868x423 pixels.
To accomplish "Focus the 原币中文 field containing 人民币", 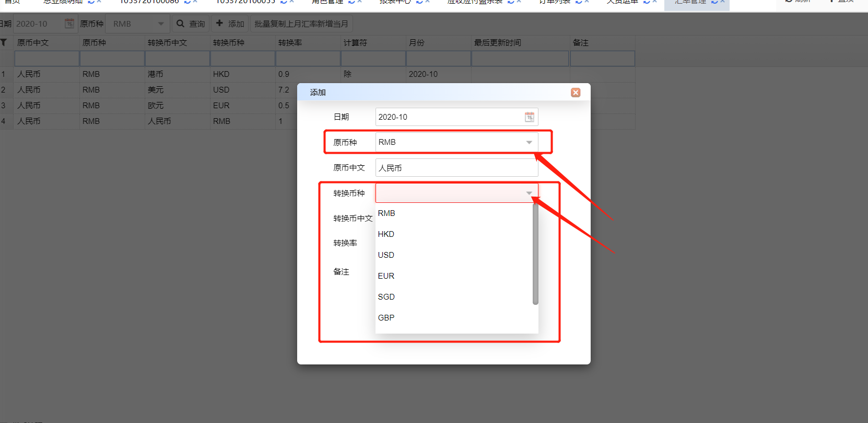I will click(x=456, y=168).
